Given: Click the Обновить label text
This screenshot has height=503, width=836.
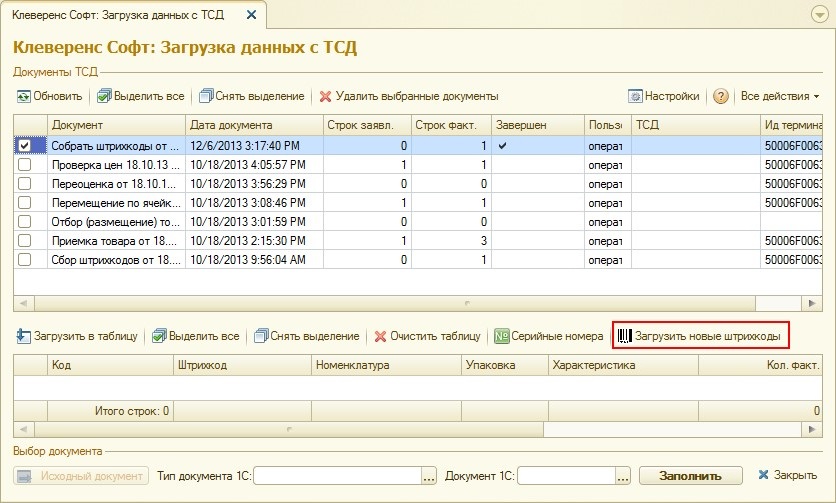Looking at the screenshot, I should click(x=58, y=97).
